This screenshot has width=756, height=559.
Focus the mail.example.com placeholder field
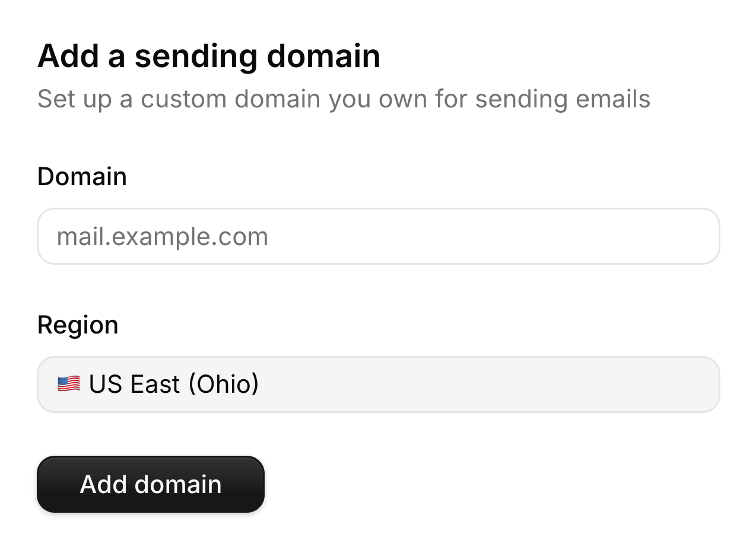378,236
